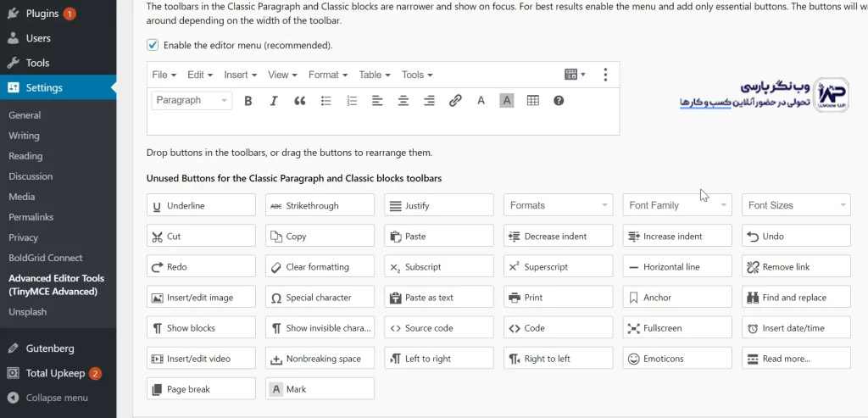Screen dimensions: 868x418
Task: Click the Justify unused button
Action: 439,205
